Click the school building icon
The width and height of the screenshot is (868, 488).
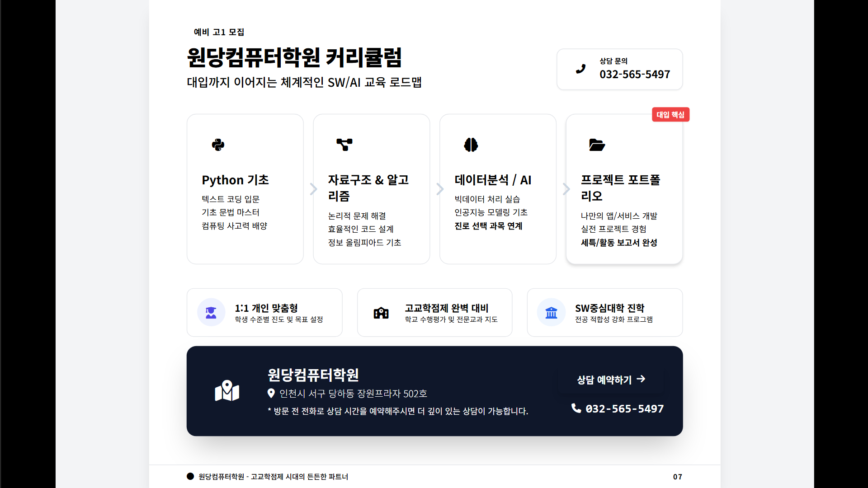point(381,313)
